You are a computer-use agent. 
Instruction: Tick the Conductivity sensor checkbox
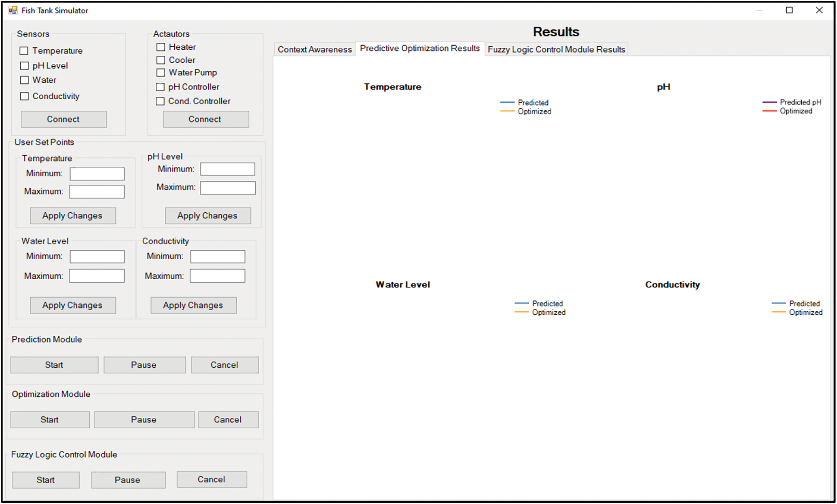coord(24,96)
